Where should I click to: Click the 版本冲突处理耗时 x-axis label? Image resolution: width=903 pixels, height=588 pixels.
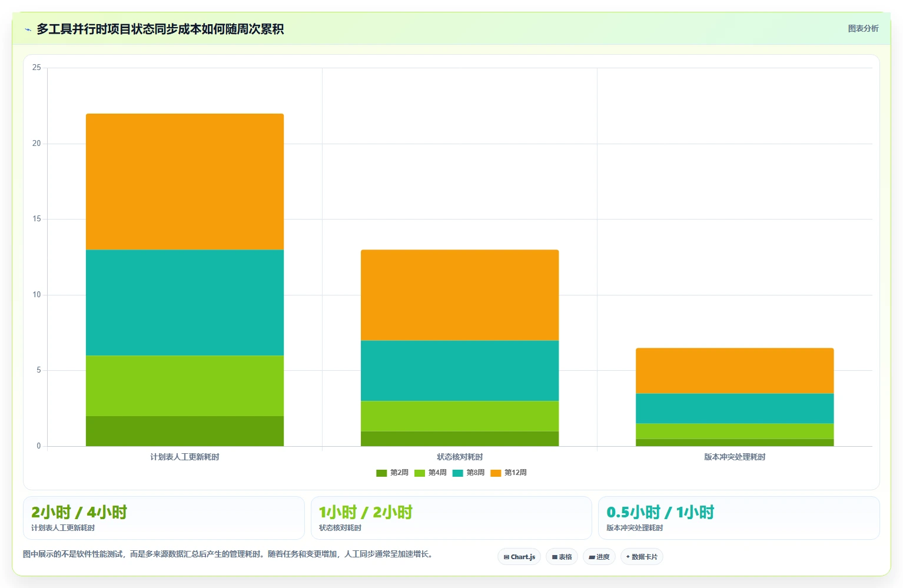coord(735,457)
